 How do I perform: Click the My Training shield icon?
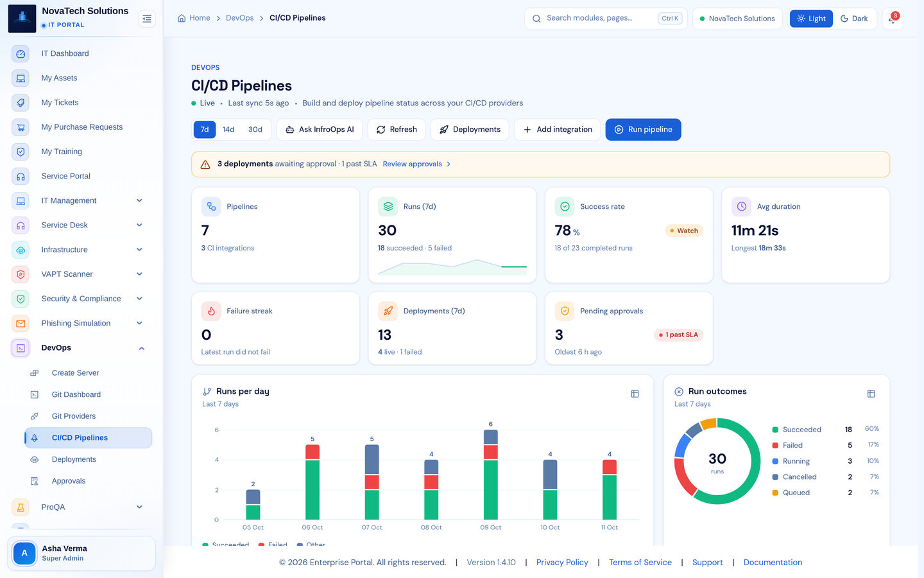[x=21, y=152]
